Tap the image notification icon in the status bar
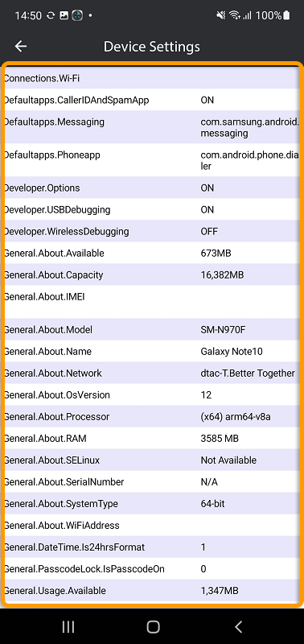The height and width of the screenshot is (644, 304). [x=64, y=15]
